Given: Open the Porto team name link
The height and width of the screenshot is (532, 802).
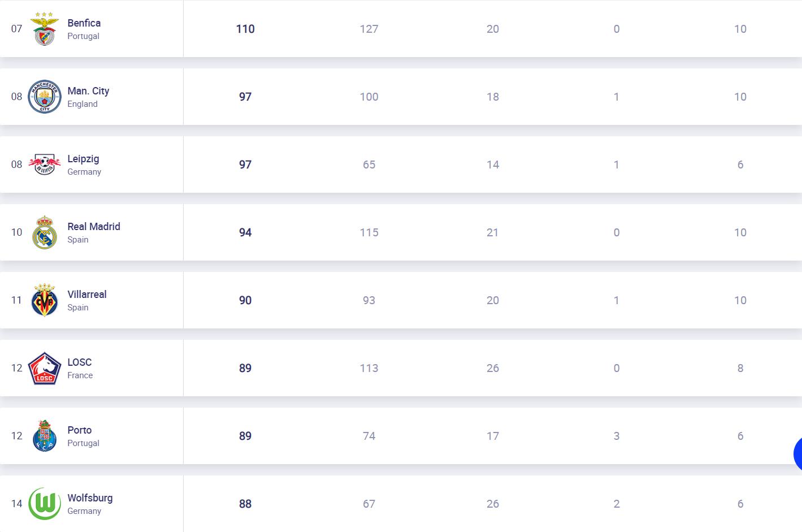Looking at the screenshot, I should coord(79,430).
